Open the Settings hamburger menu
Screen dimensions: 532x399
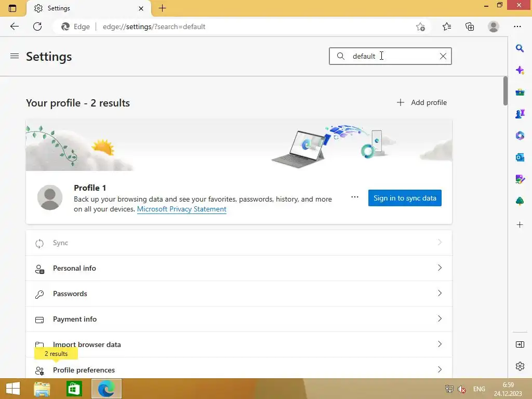[14, 56]
